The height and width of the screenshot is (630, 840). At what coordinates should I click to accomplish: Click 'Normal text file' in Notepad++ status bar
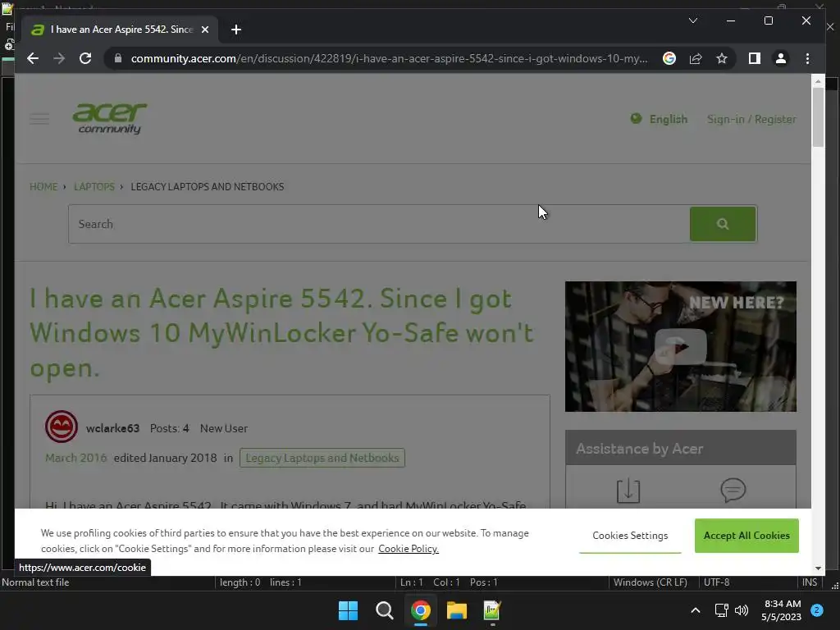[35, 582]
